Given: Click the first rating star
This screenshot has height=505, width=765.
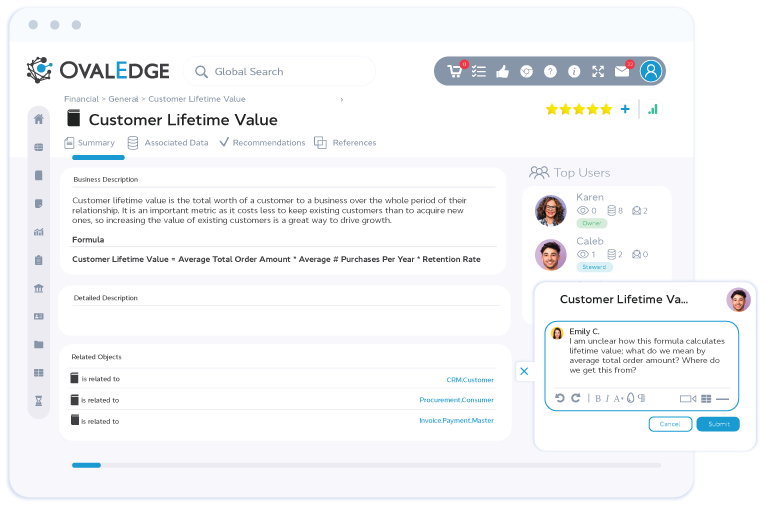Looking at the screenshot, I should click(552, 109).
